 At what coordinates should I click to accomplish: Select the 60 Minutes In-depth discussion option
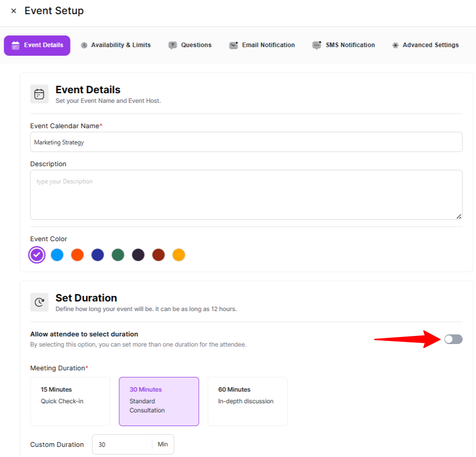pos(247,401)
